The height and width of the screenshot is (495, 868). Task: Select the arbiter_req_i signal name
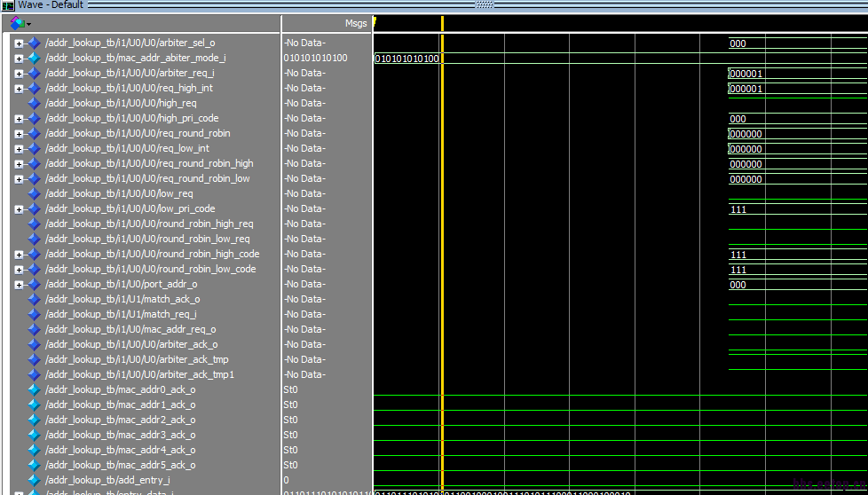point(130,73)
